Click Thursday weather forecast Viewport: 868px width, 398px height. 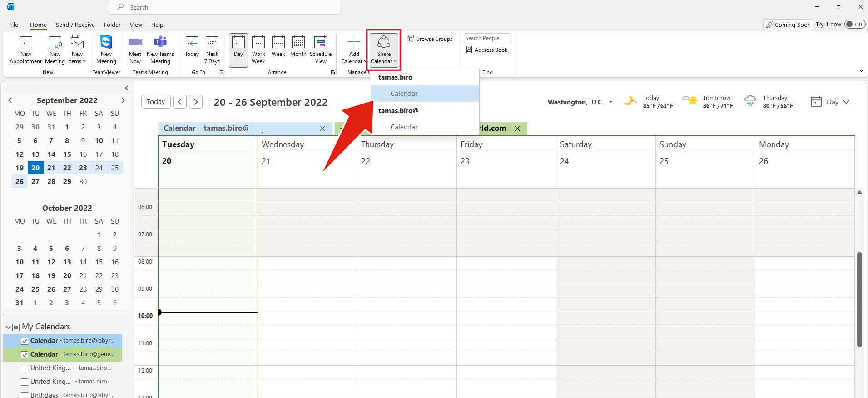tap(769, 102)
